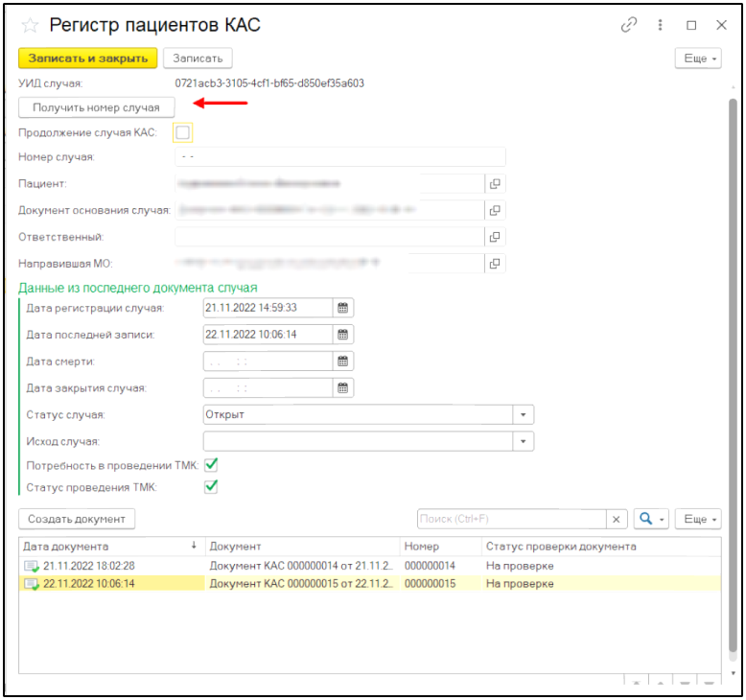Open the top Еще menu
Screen dimensions: 746x700
pyautogui.click(x=700, y=58)
